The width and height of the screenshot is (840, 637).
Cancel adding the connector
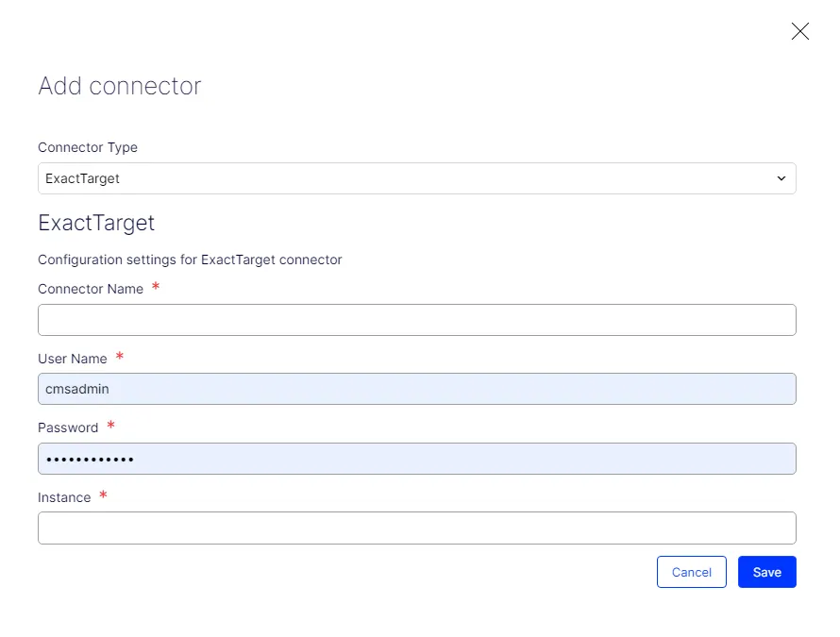(x=692, y=572)
